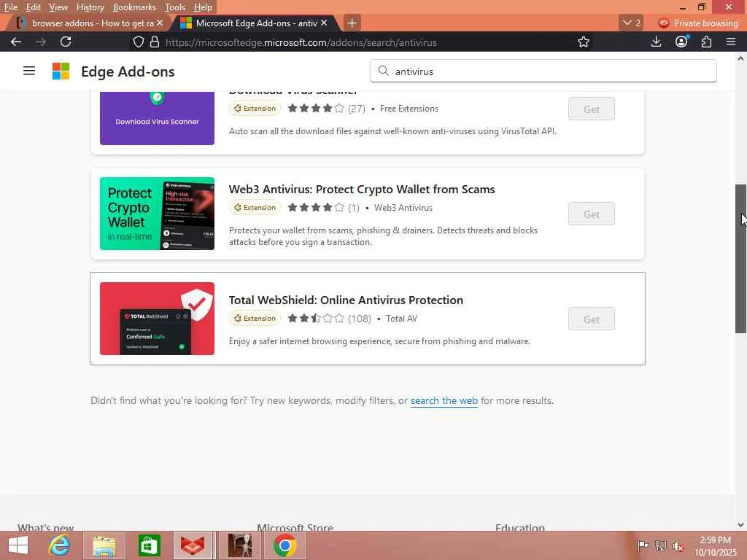Screen dimensions: 747x560
Task: Close the browser addons tab
Action: pyautogui.click(x=160, y=23)
